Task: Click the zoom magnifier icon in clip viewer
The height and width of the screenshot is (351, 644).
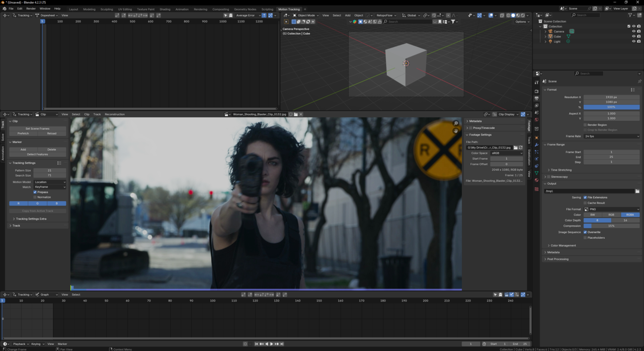Action: pos(456,123)
